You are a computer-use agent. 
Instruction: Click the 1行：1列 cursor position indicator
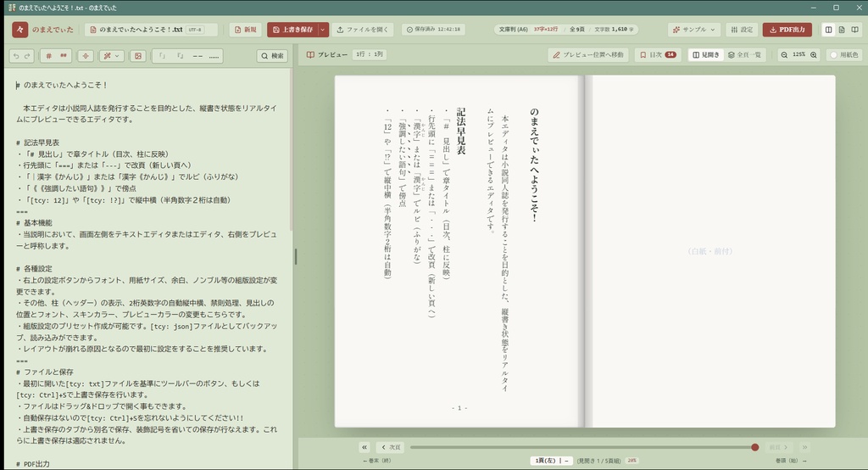pyautogui.click(x=370, y=54)
